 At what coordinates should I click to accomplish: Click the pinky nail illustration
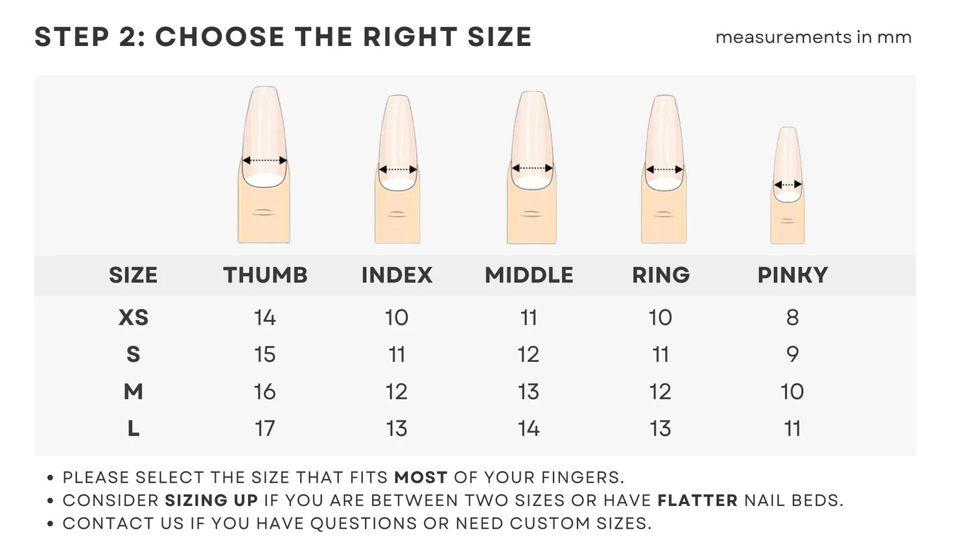[x=787, y=185]
